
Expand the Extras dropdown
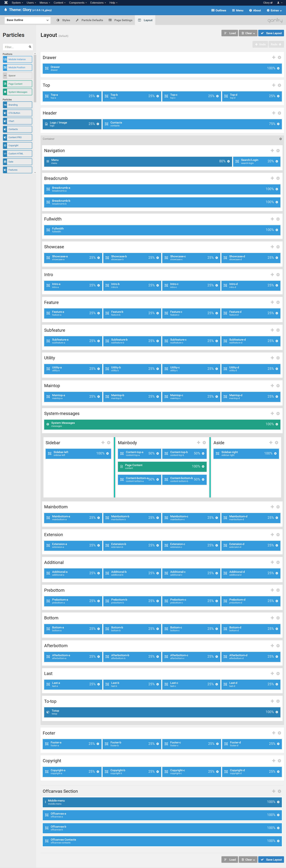pos(274,10)
